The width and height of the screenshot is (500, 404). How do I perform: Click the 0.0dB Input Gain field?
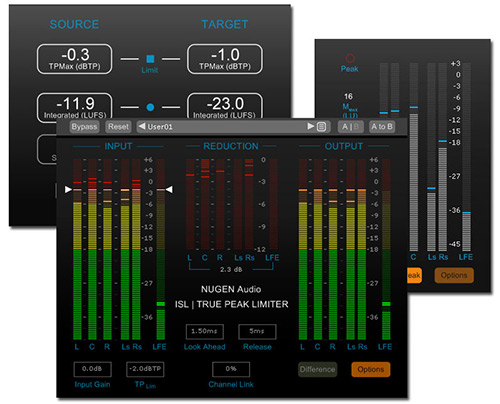[92, 369]
